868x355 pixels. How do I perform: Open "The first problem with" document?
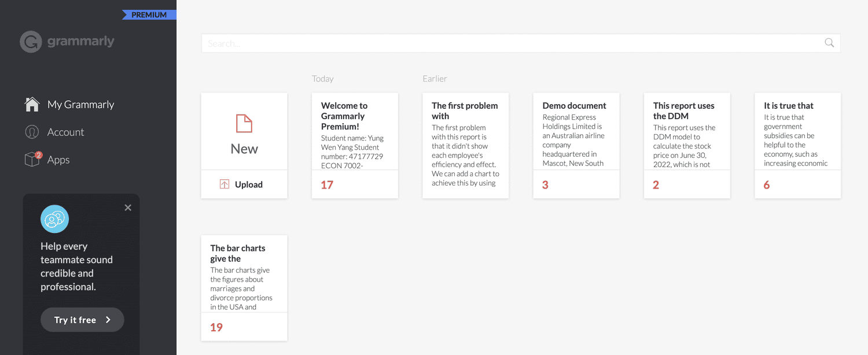click(x=465, y=146)
